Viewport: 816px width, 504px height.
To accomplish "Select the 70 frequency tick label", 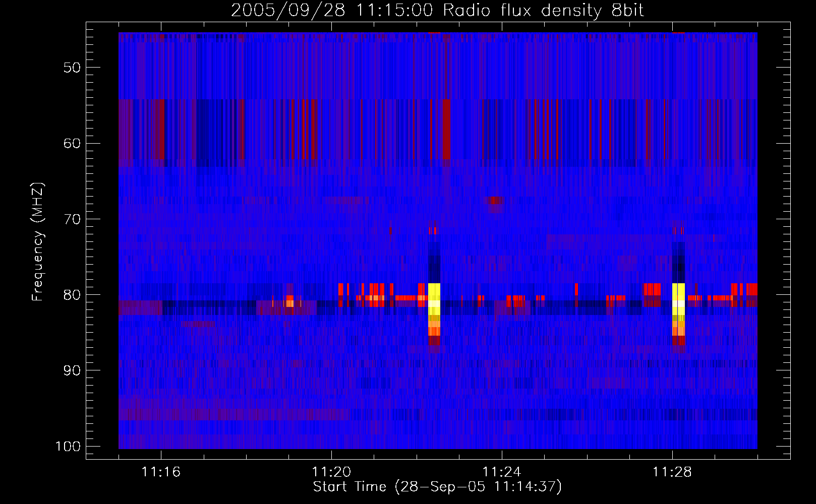I will 72,219.
